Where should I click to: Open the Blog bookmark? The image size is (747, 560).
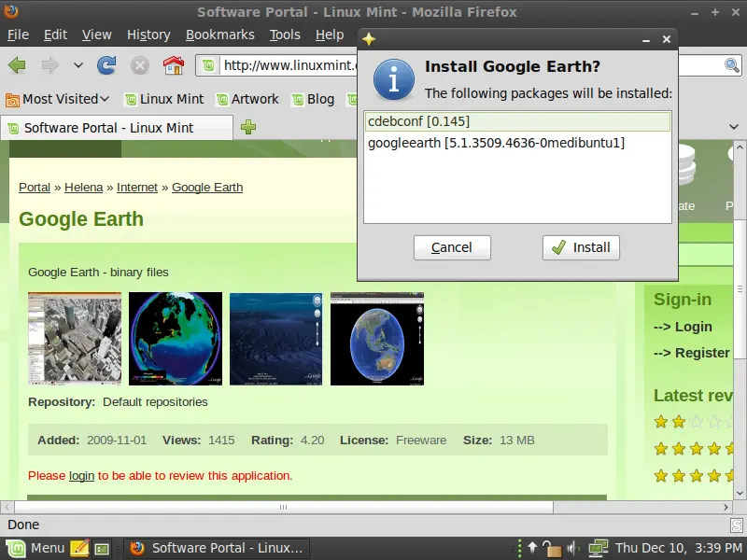point(313,99)
